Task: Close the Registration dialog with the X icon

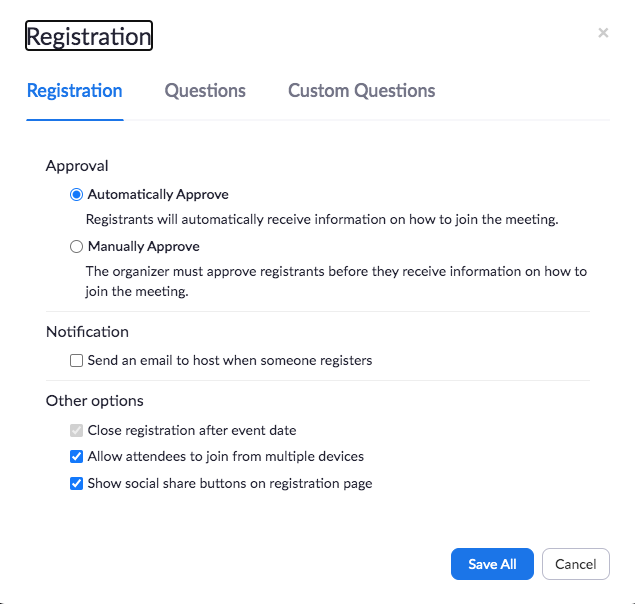Action: tap(603, 33)
